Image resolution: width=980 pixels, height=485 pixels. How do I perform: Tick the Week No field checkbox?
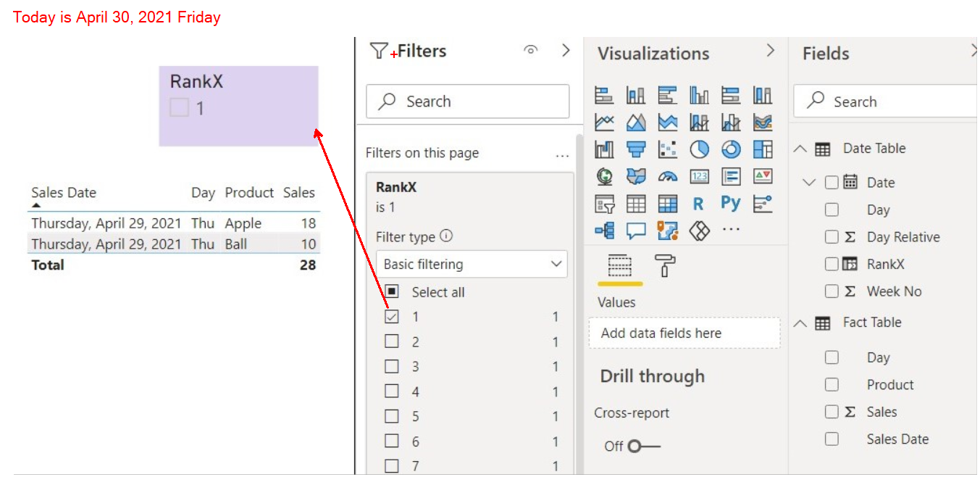[x=832, y=291]
